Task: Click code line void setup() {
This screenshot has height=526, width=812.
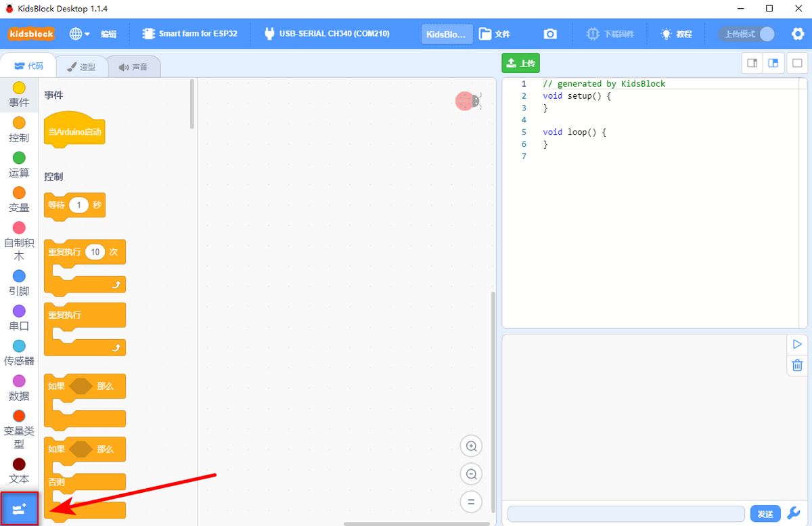Action: [577, 96]
